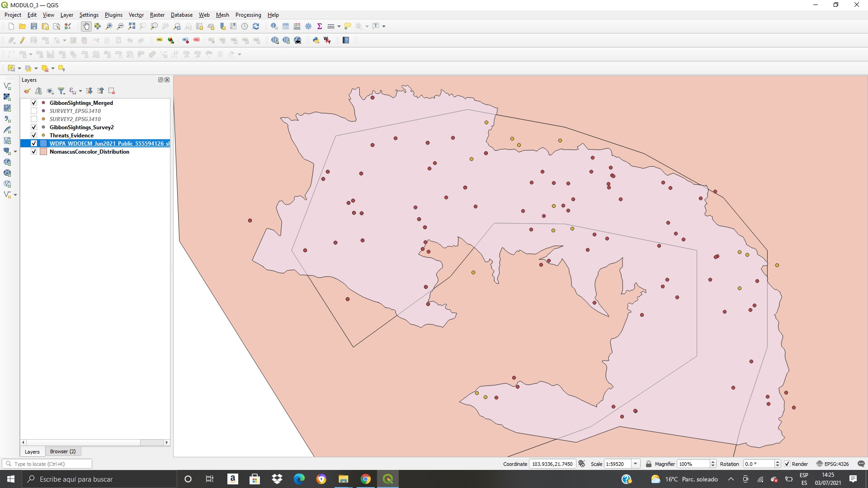Image resolution: width=868 pixels, height=488 pixels.
Task: Open the Python console icon
Action: 316,40
